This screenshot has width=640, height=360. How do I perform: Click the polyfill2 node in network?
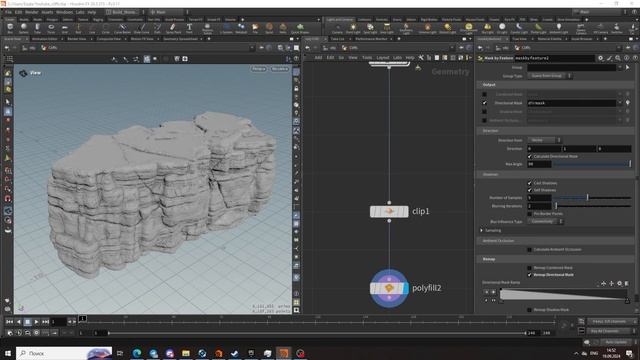[389, 288]
